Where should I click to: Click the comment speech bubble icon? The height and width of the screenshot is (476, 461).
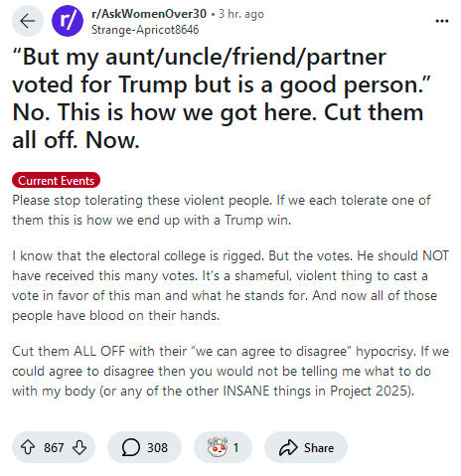(131, 447)
